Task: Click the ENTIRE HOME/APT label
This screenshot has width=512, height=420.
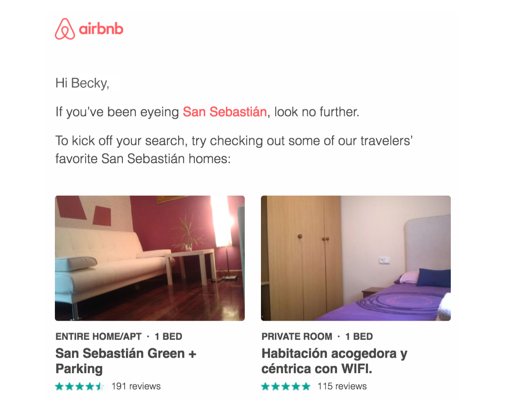Action: pos(98,336)
